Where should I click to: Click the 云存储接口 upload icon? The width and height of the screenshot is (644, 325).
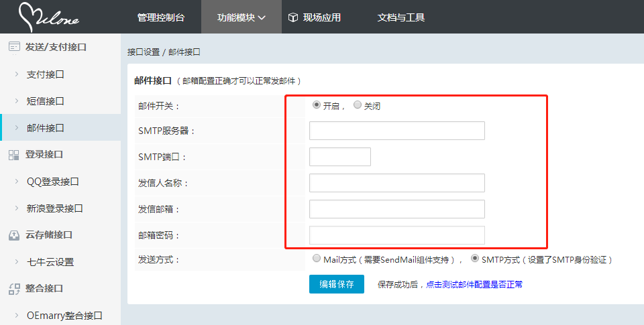tap(14, 235)
